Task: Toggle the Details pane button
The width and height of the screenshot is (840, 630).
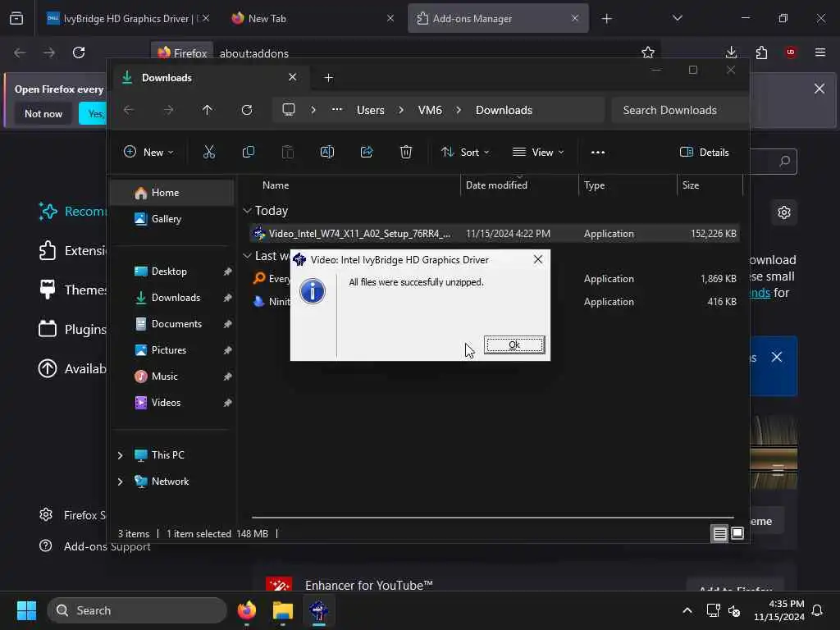Action: (704, 152)
